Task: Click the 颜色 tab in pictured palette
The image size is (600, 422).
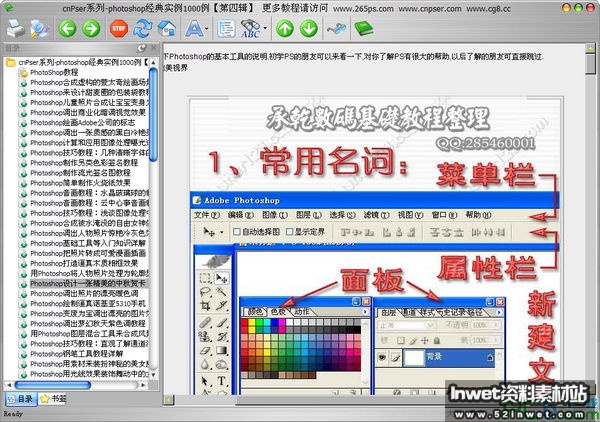Action: [254, 312]
